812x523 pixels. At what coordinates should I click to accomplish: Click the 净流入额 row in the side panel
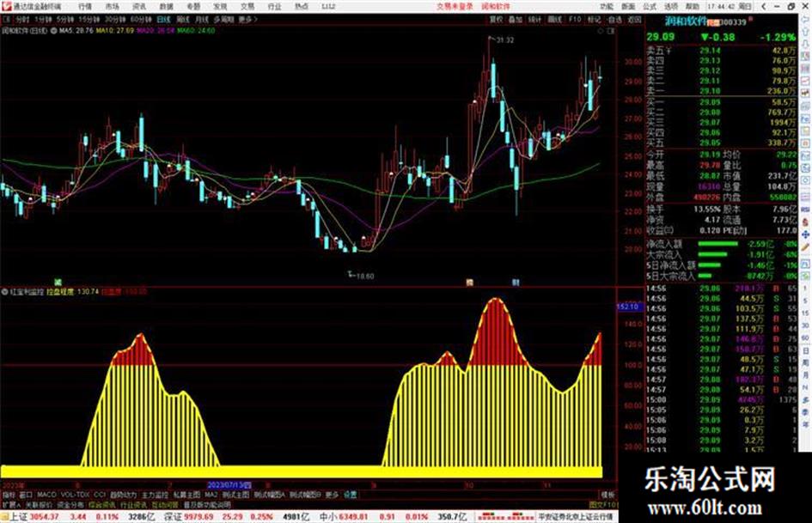click(x=722, y=244)
